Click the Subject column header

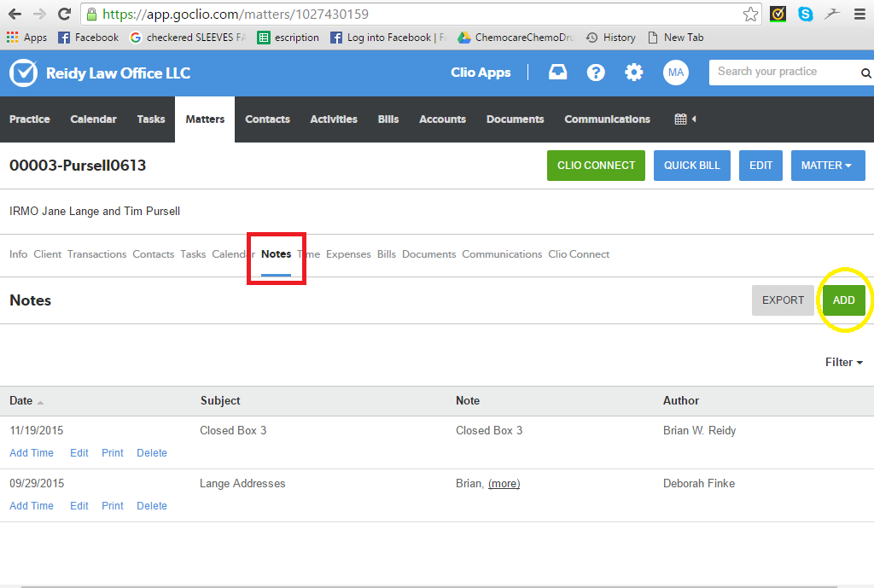(x=220, y=401)
